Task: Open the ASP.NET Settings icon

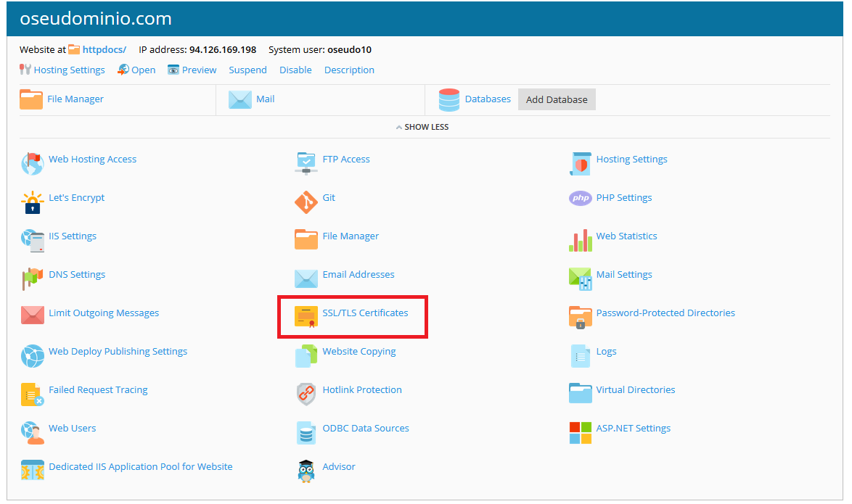Action: pyautogui.click(x=580, y=433)
